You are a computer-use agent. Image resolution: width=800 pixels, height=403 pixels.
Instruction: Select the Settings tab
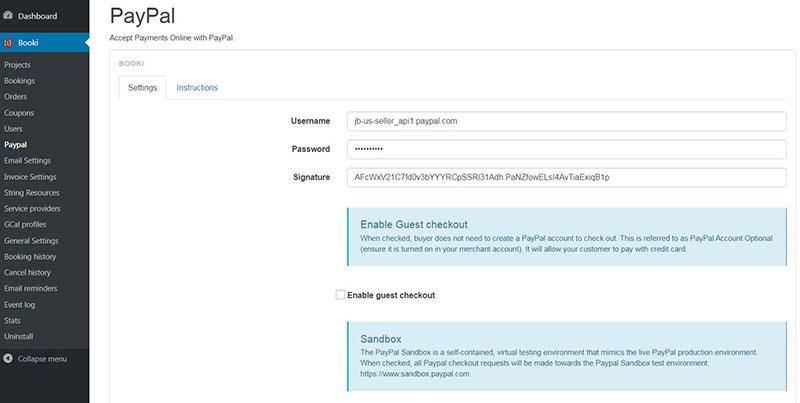pyautogui.click(x=142, y=88)
